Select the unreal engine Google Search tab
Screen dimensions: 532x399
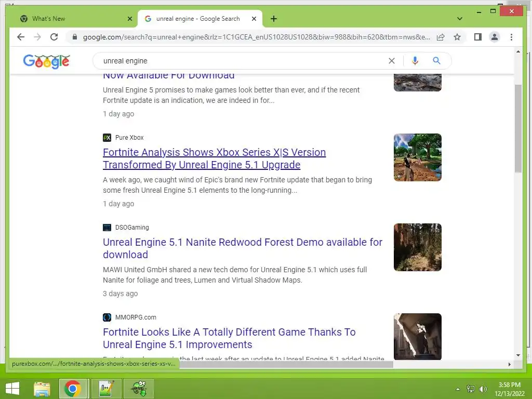pos(200,19)
